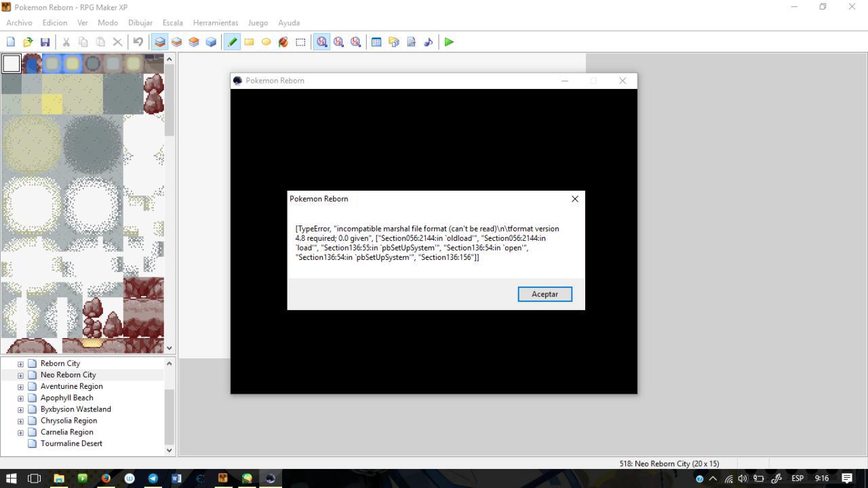Open the Sound Test music icon
The height and width of the screenshot is (488, 868).
point(428,42)
